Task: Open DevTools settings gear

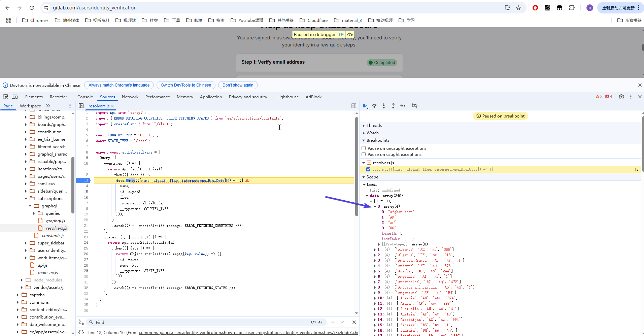Action: coord(621,97)
